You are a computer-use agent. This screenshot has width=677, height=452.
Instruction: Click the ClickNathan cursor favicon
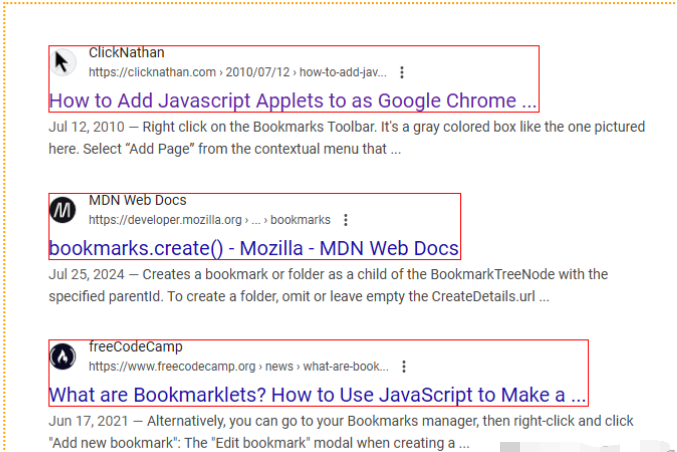(x=62, y=62)
